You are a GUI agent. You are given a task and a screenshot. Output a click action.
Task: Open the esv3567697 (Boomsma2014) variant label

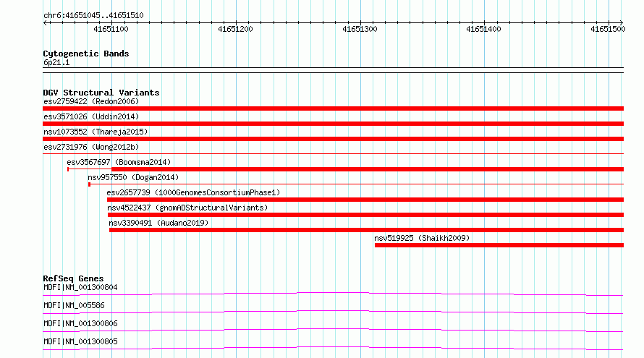[x=119, y=162]
